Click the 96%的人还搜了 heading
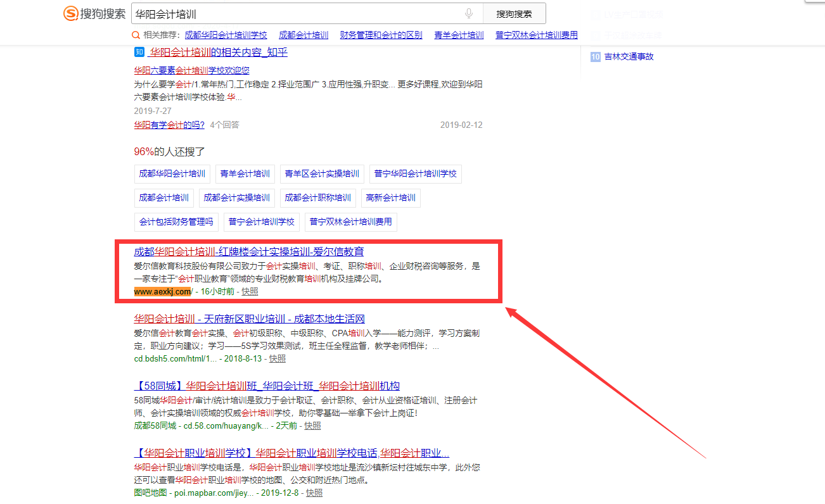 (x=170, y=151)
